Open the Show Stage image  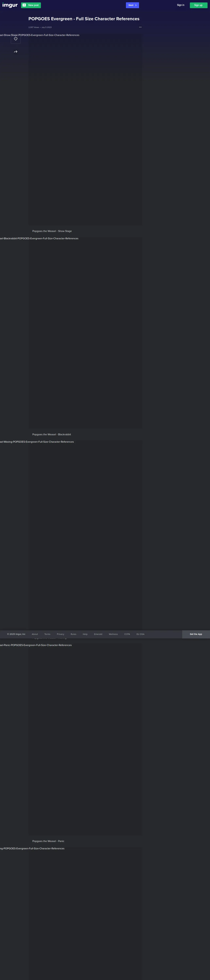click(85, 129)
